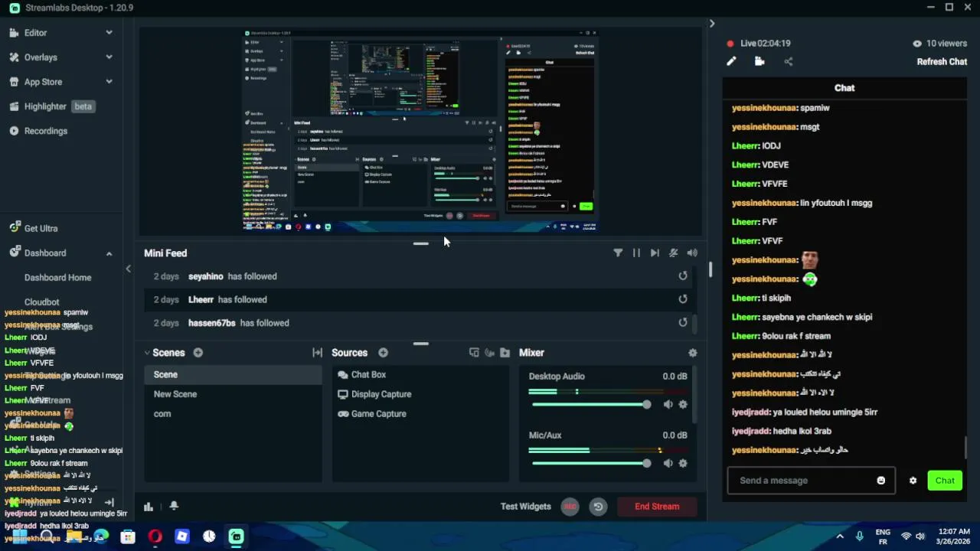Open the dual output icon in Sources
The width and height of the screenshot is (980, 551).
click(x=474, y=353)
